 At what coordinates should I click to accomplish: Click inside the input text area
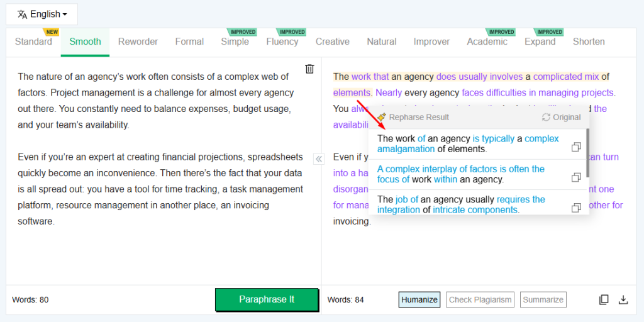pos(160,252)
